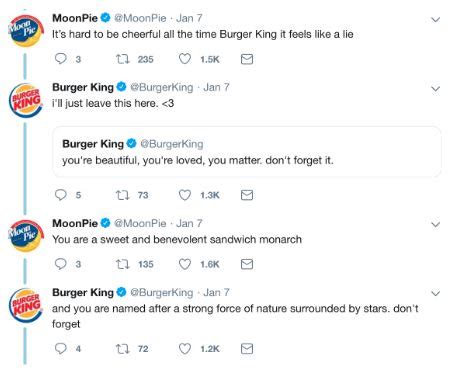The width and height of the screenshot is (457, 370).
Task: Share the 1.3K-like Burger King tweet by message
Action: [x=247, y=195]
